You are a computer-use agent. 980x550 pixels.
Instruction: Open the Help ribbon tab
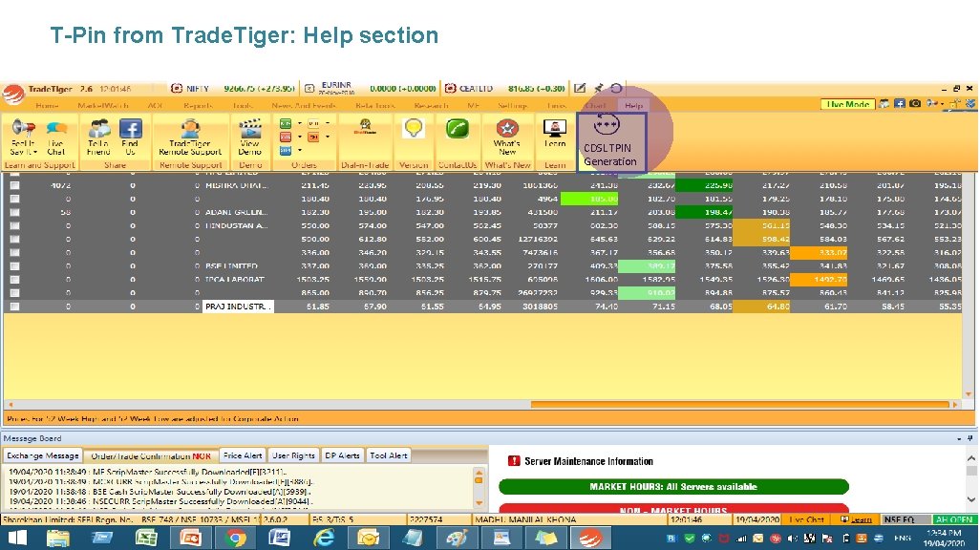pyautogui.click(x=633, y=106)
